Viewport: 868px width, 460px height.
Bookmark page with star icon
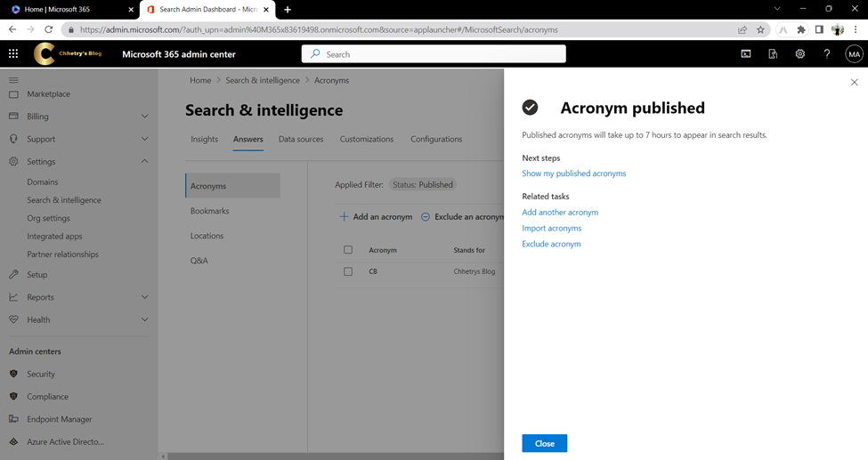click(x=760, y=30)
